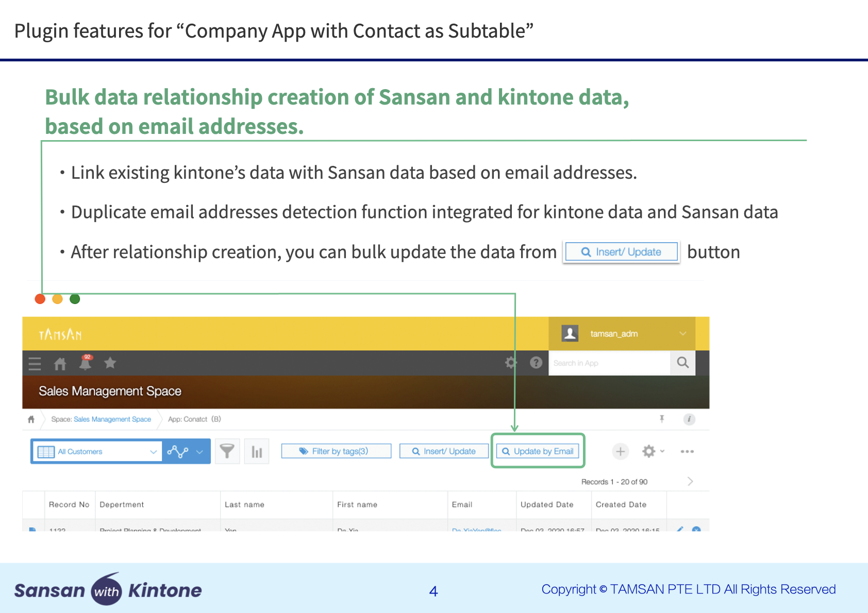Expand the tamsan_adm user menu
The width and height of the screenshot is (868, 613).
pyautogui.click(x=682, y=334)
